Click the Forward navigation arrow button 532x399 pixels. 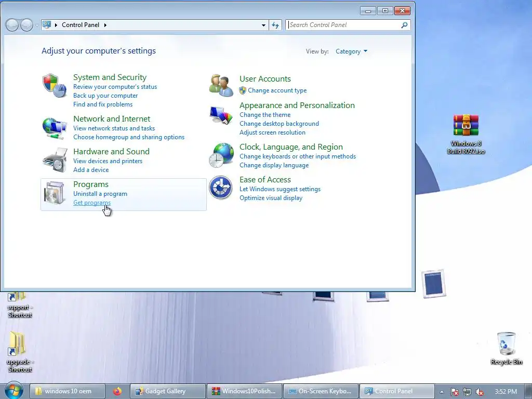(26, 25)
